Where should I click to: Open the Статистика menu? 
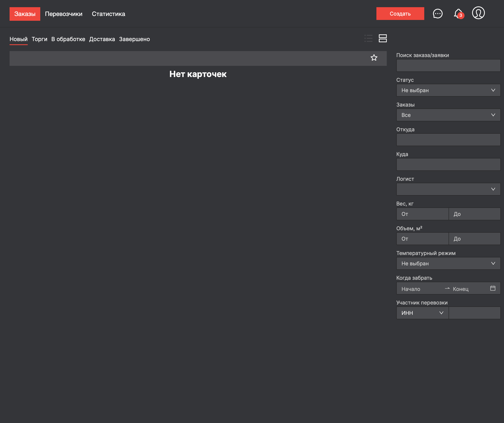point(108,14)
